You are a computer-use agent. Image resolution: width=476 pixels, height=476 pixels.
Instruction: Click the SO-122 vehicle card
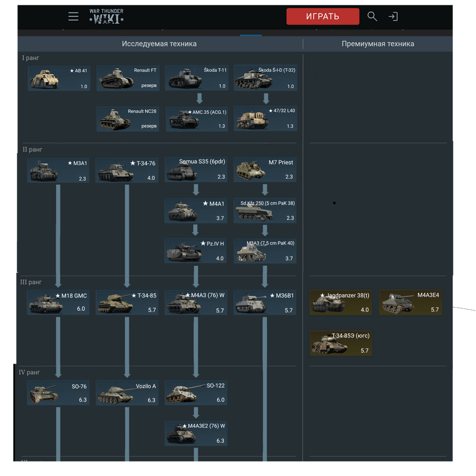pyautogui.click(x=196, y=393)
